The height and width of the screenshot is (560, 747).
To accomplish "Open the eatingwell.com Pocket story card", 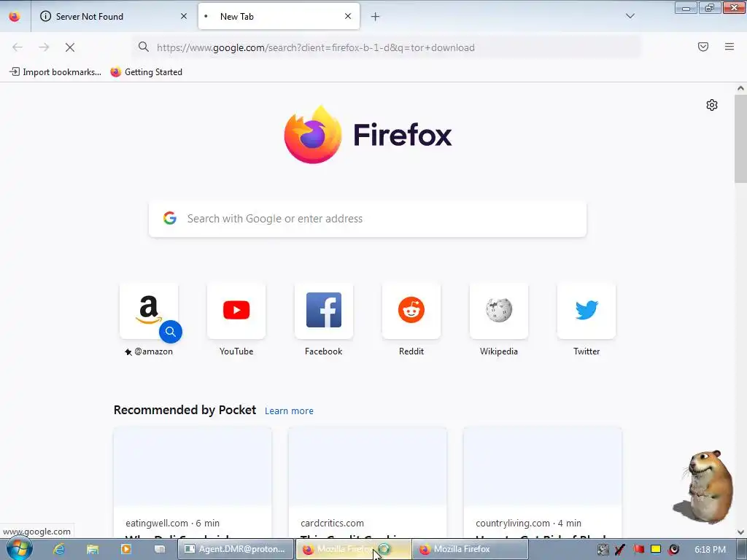I will click(x=193, y=483).
